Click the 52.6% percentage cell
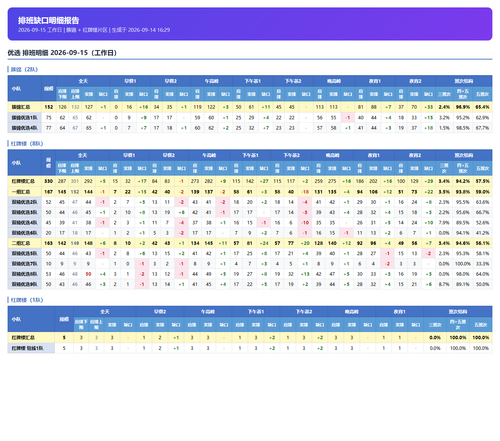 482,223
